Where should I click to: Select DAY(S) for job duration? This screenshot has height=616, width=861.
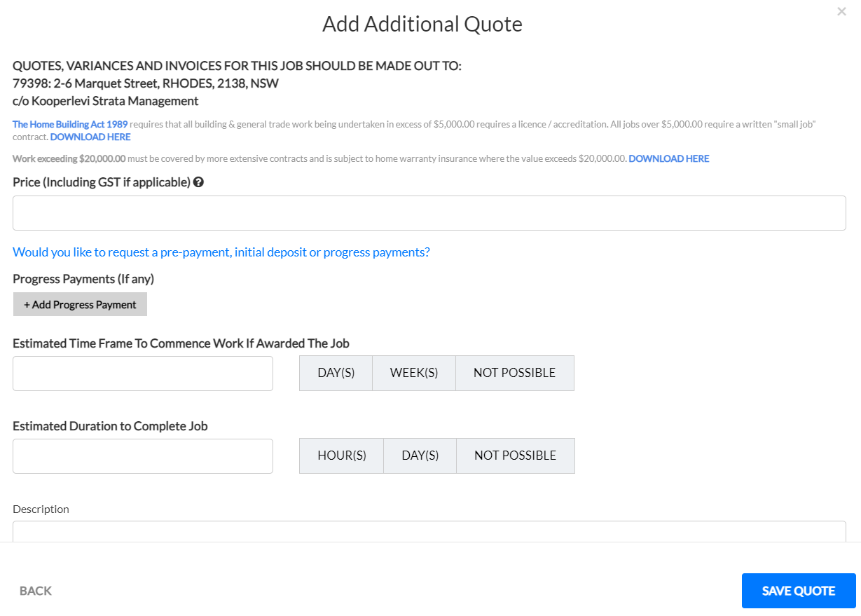pyautogui.click(x=420, y=456)
